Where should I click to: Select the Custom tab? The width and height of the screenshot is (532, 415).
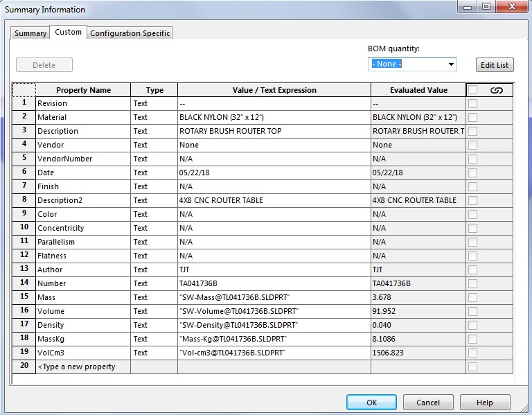click(x=68, y=33)
